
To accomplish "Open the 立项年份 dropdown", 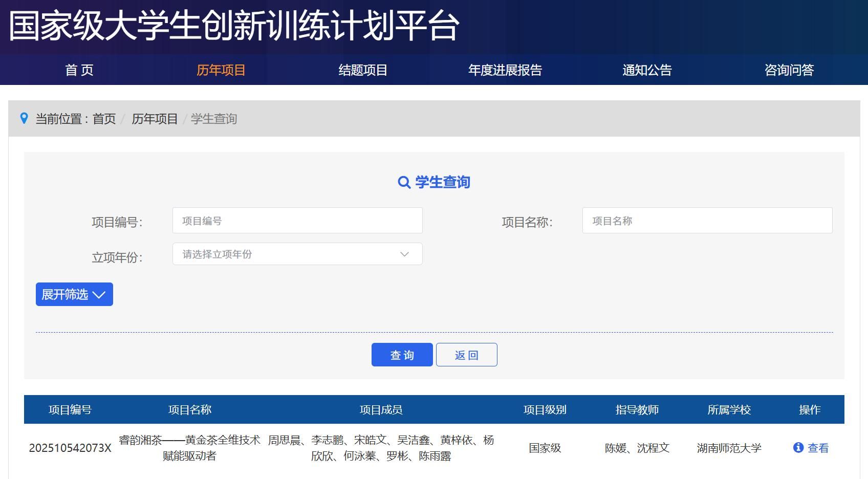I will click(297, 254).
